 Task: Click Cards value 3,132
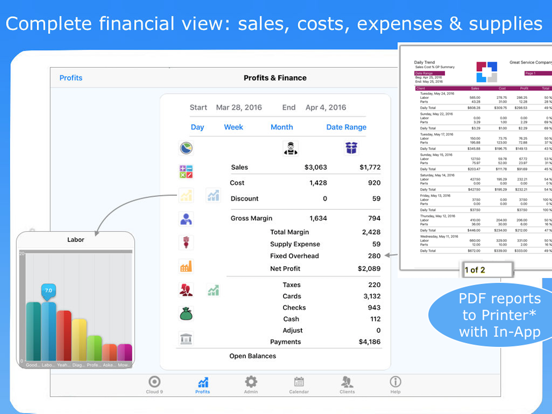tap(372, 296)
